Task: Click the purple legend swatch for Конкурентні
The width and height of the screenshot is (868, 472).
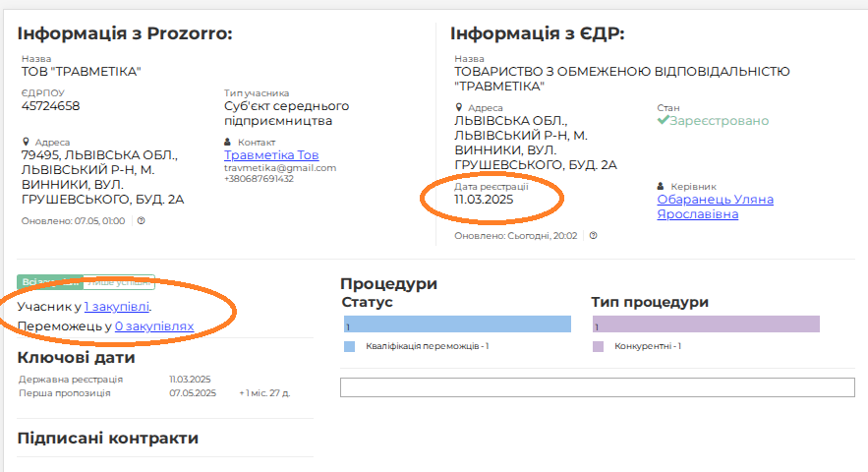Action: 598,347
